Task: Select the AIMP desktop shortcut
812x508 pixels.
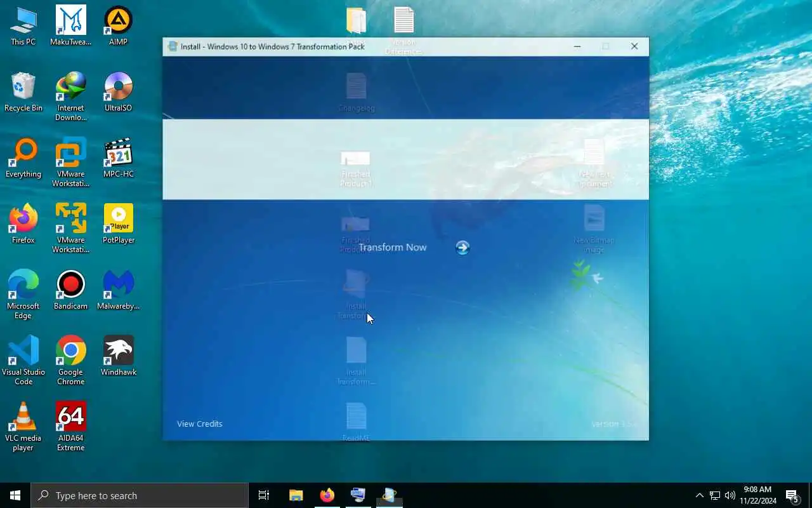Action: (x=119, y=26)
